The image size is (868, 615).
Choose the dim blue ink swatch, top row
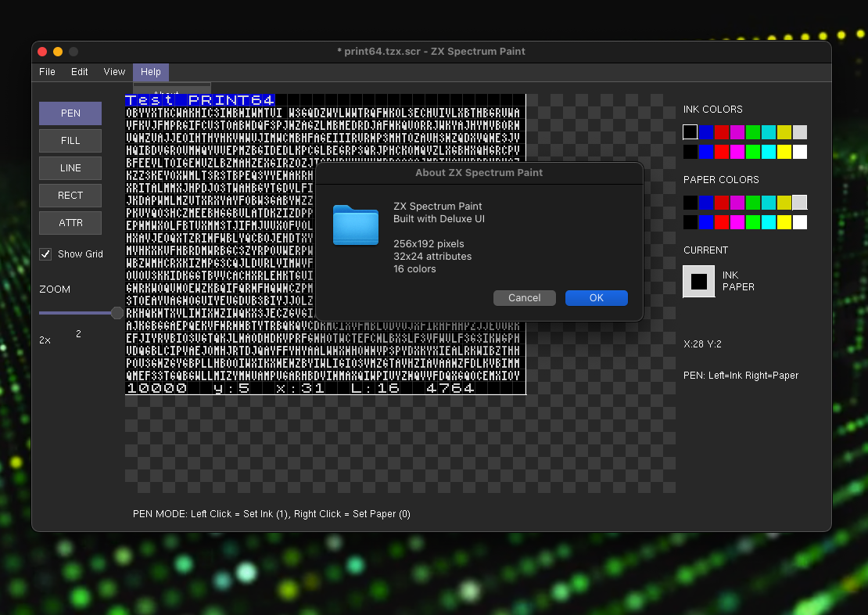tap(706, 132)
